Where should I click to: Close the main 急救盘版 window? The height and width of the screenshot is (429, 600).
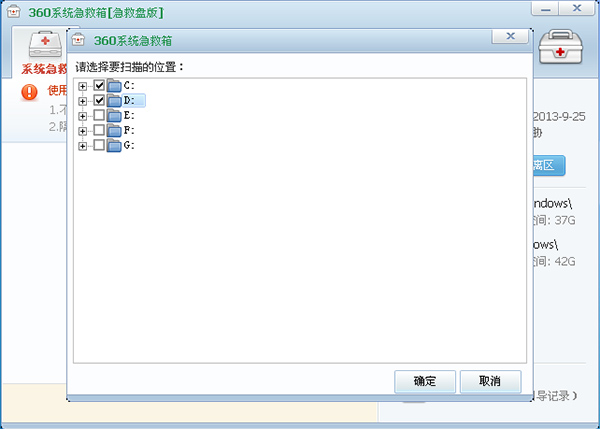tap(577, 8)
